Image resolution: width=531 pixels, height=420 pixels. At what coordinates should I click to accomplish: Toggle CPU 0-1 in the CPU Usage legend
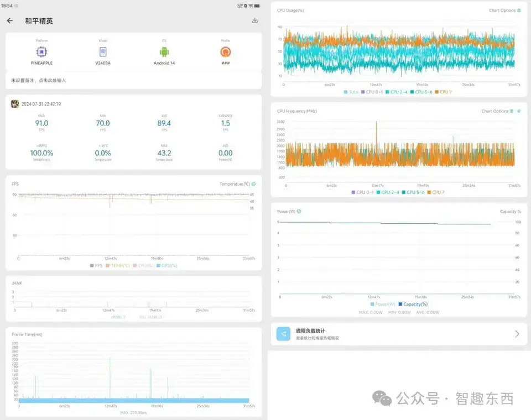[372, 92]
